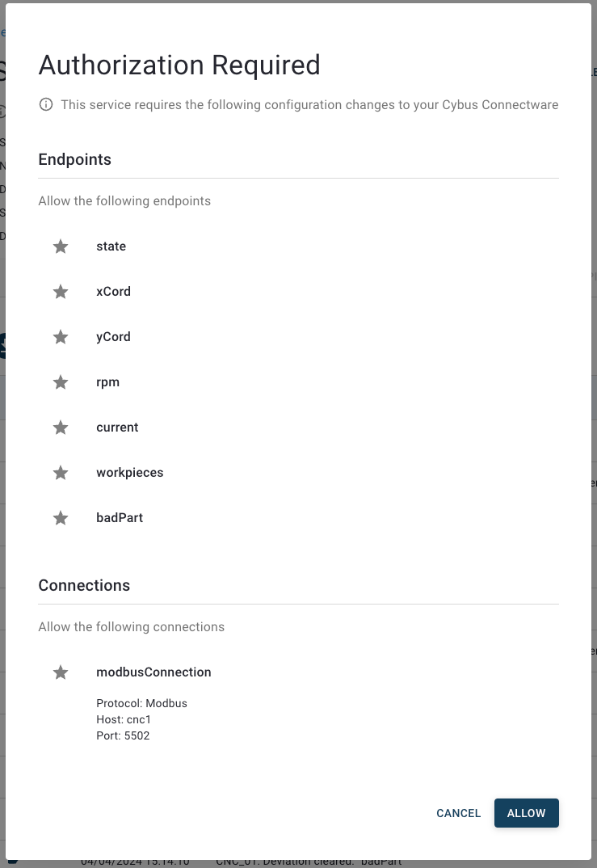597x868 pixels.
Task: Click the badPart endpoint label
Action: (120, 518)
